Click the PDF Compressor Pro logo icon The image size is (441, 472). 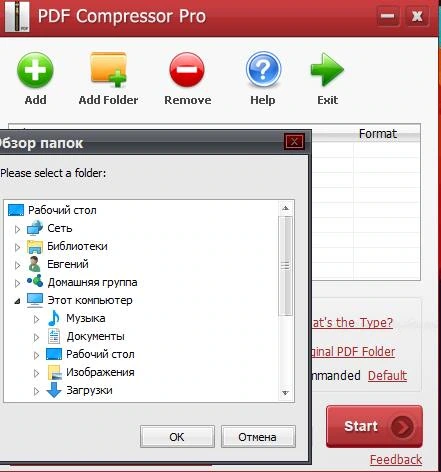pos(17,16)
